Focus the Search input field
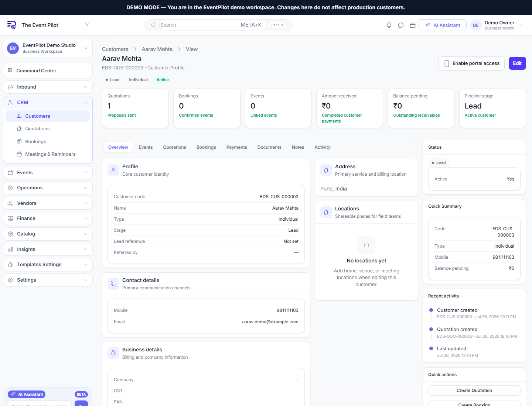The width and height of the screenshot is (532, 406). [212, 25]
